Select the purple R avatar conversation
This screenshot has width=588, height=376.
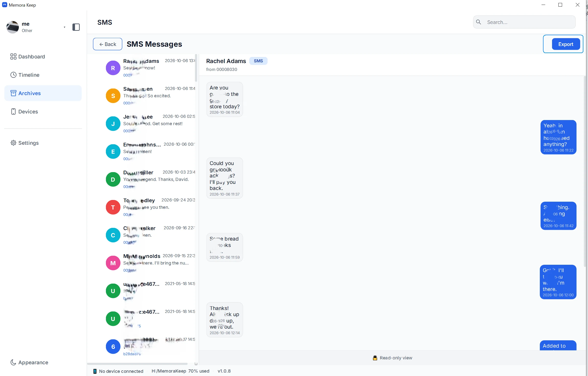click(113, 68)
